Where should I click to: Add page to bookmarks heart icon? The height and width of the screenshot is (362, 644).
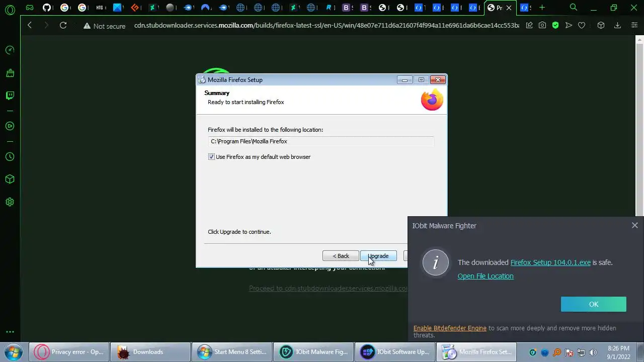coord(582,25)
